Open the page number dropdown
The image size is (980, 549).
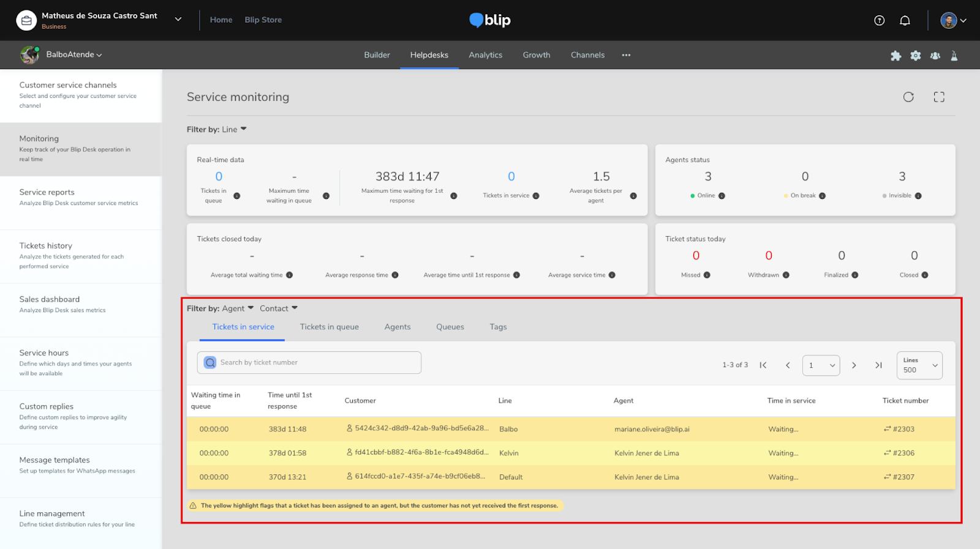tap(821, 365)
